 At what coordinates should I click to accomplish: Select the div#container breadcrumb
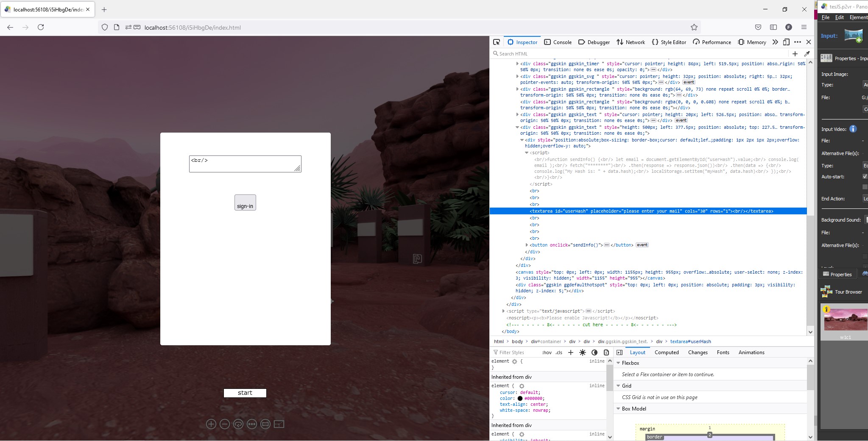(x=546, y=341)
